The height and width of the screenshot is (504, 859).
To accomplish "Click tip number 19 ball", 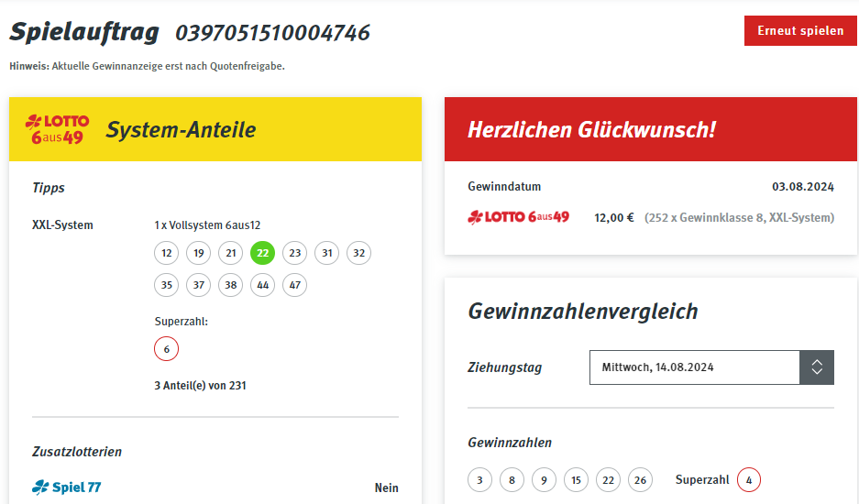I will tap(198, 253).
